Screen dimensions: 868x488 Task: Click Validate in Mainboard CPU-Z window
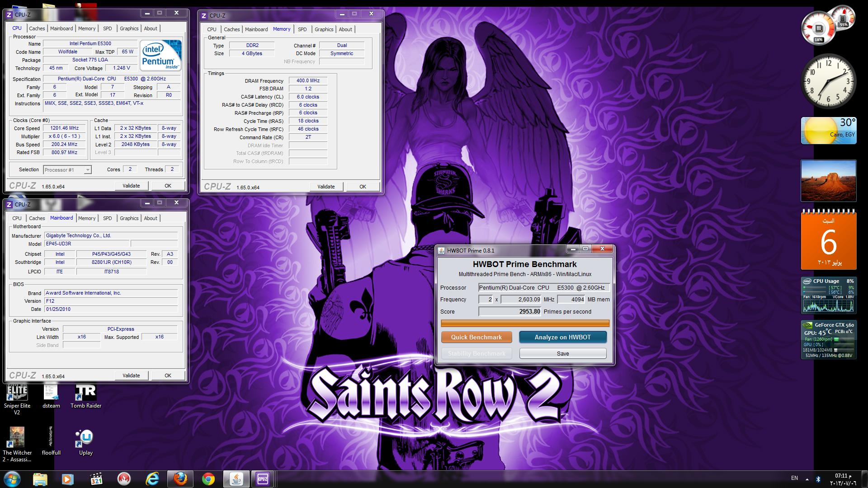pos(131,375)
